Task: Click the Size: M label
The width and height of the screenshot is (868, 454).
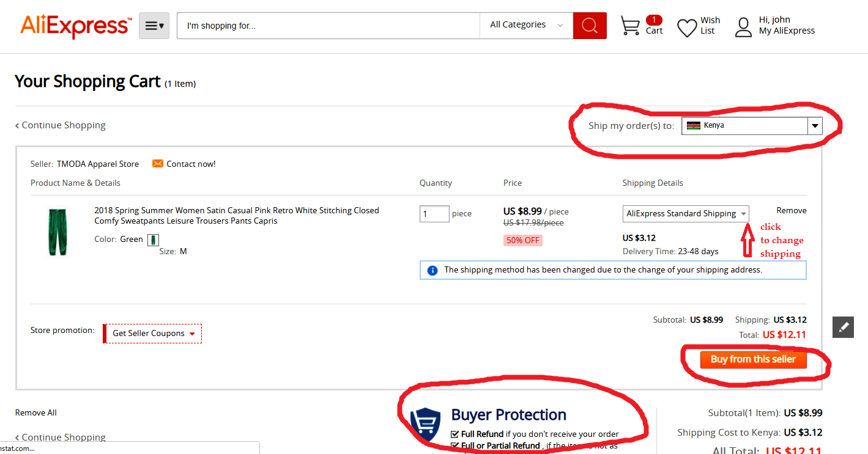Action: click(173, 251)
